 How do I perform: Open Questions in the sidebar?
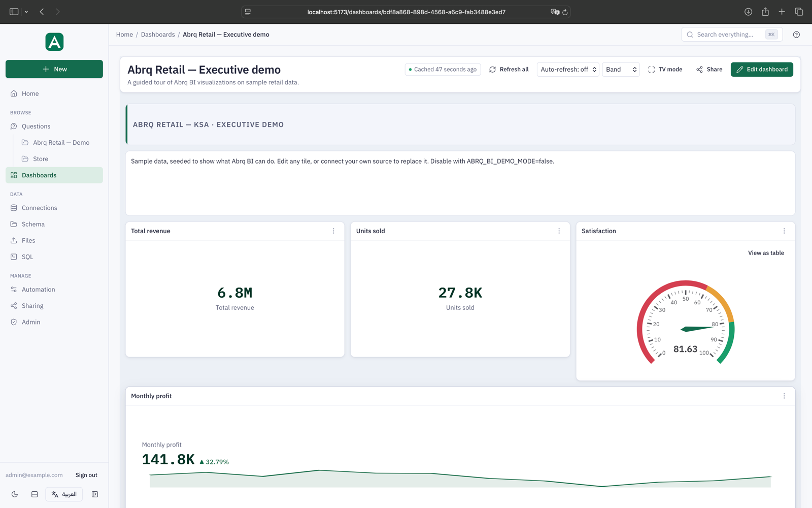pyautogui.click(x=54, y=126)
